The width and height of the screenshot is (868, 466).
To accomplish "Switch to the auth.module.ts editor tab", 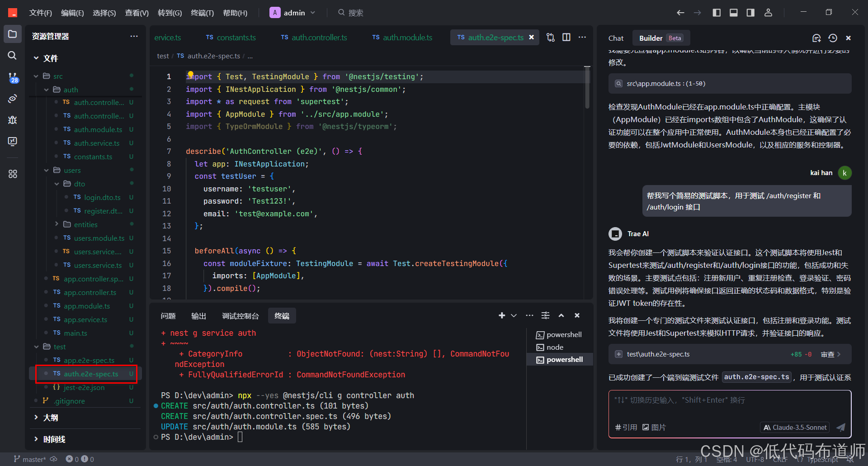I will (x=402, y=38).
